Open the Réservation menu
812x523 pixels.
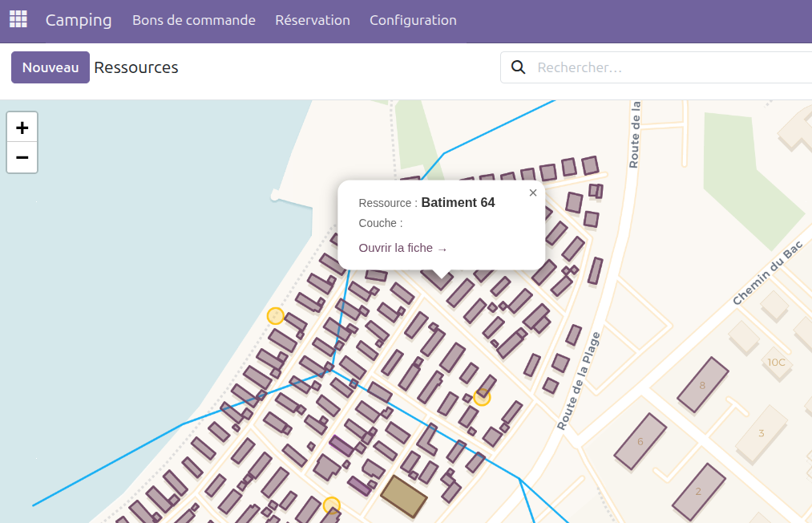pyautogui.click(x=313, y=20)
